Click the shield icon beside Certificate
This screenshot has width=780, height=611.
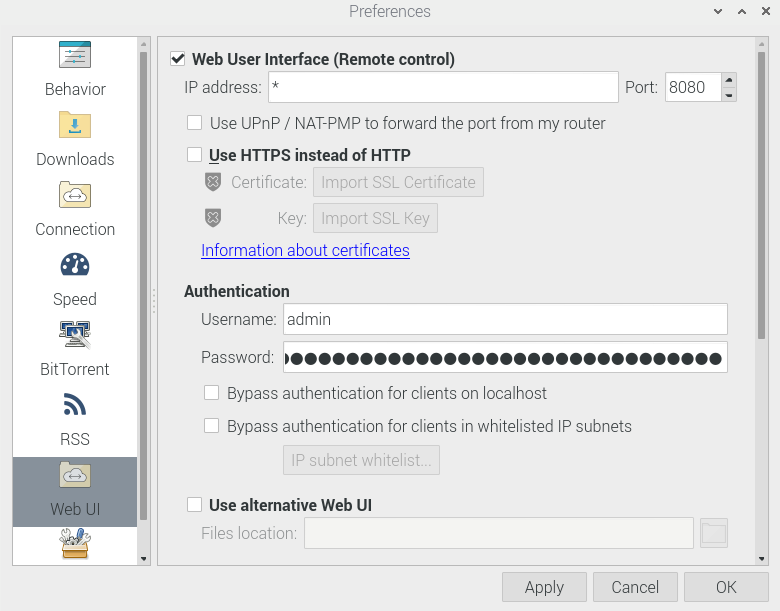pyautogui.click(x=213, y=182)
